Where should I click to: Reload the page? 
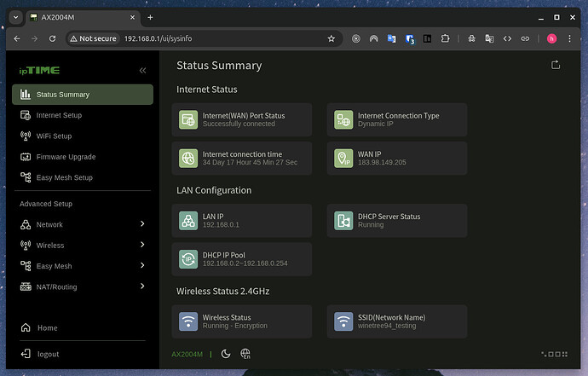pos(53,38)
